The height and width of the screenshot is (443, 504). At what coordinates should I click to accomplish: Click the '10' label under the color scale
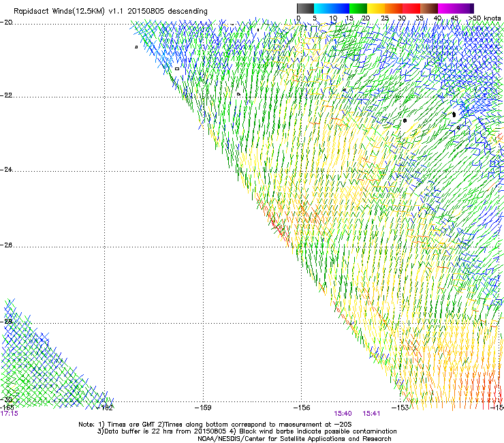point(333,18)
